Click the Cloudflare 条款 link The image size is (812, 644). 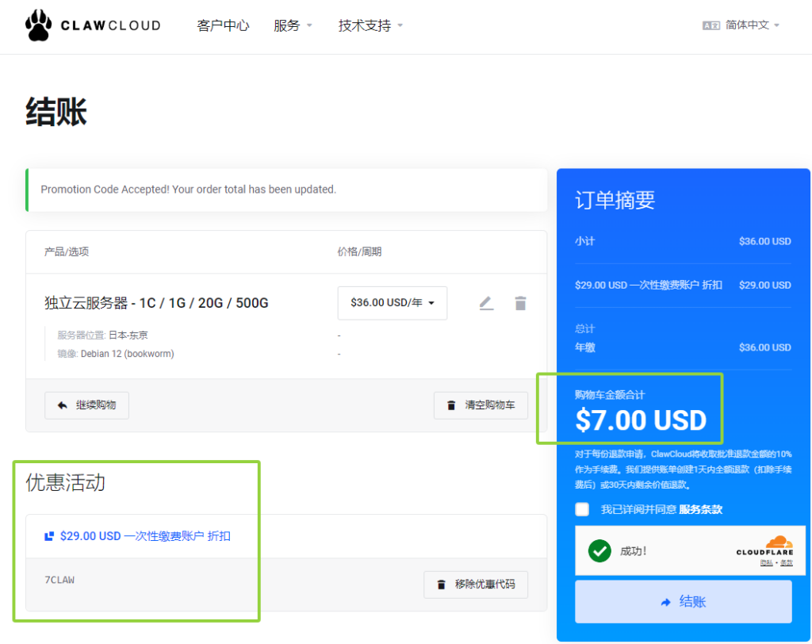[x=786, y=562]
